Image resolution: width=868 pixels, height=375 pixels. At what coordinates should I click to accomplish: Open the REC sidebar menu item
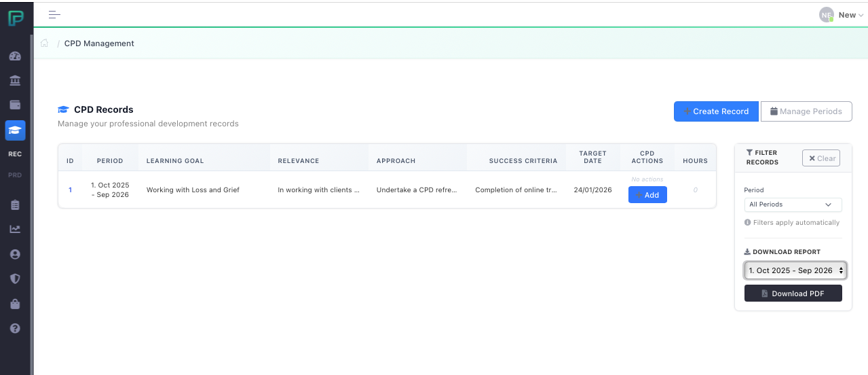[x=15, y=154]
